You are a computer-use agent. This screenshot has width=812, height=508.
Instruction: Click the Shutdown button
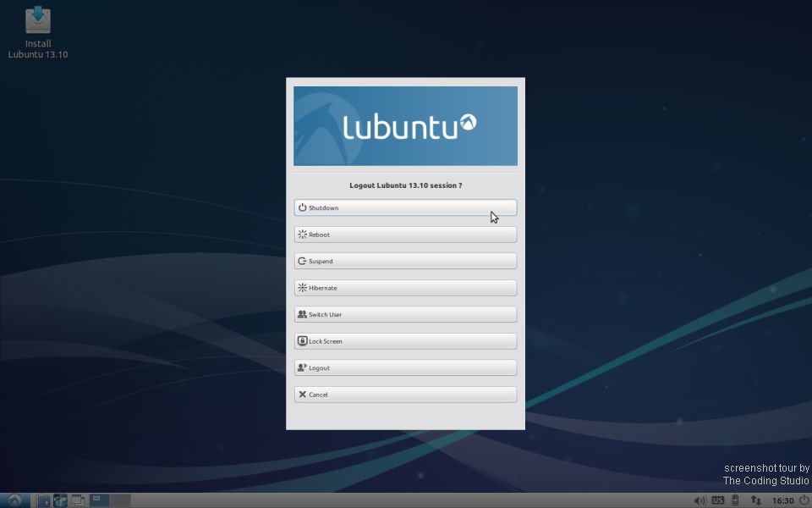pos(405,208)
